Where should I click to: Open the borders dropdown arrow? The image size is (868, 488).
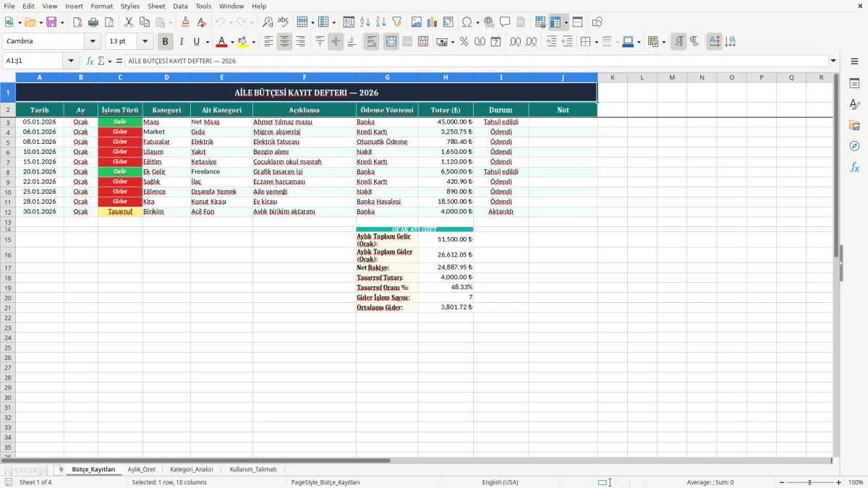(595, 42)
